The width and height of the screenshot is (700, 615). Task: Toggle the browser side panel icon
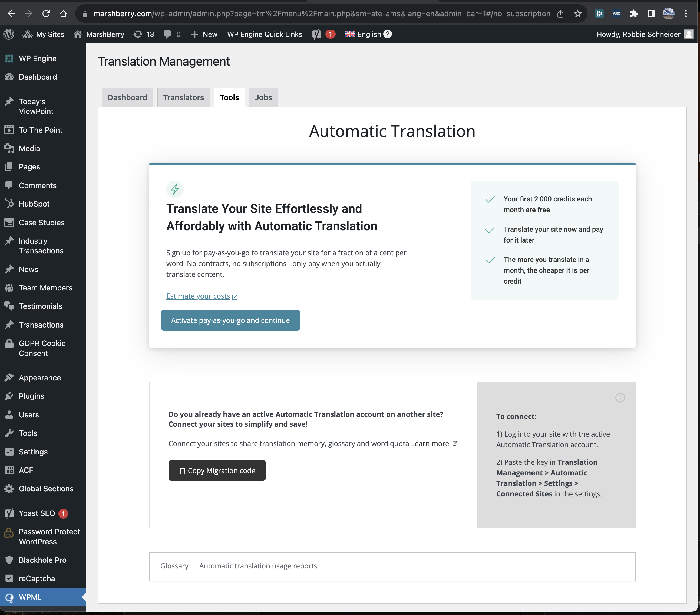coord(651,14)
